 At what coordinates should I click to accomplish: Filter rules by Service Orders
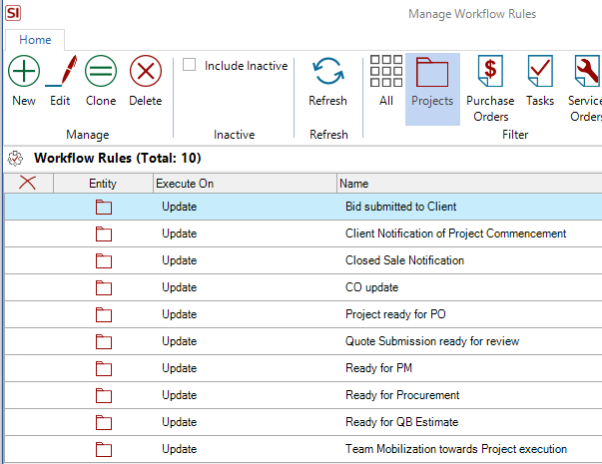[586, 74]
